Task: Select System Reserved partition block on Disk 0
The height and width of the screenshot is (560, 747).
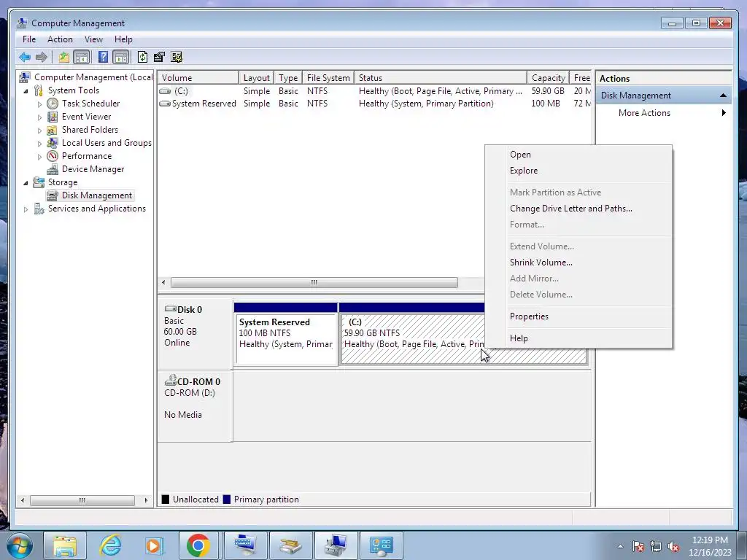Action: (286, 335)
